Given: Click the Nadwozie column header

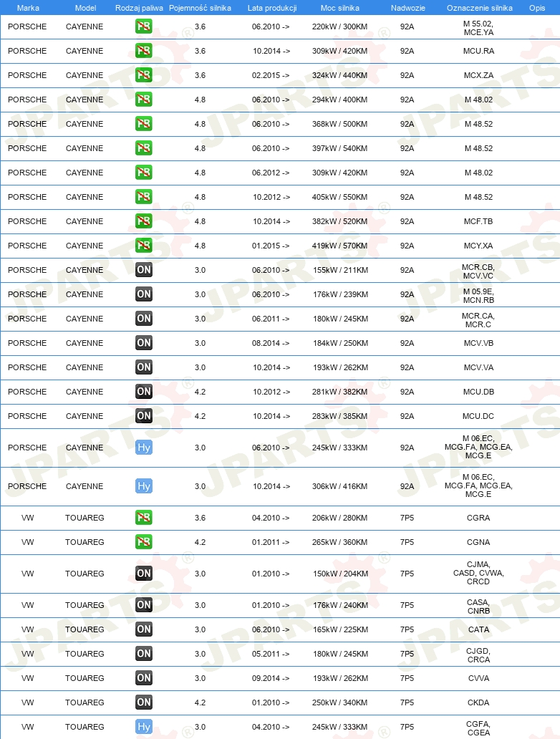Looking at the screenshot, I should pyautogui.click(x=407, y=8).
